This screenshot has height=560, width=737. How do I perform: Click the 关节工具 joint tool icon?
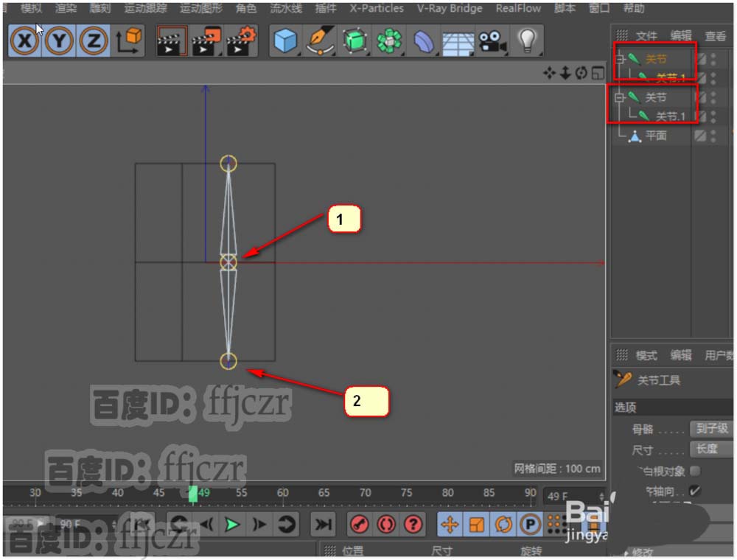(x=623, y=379)
